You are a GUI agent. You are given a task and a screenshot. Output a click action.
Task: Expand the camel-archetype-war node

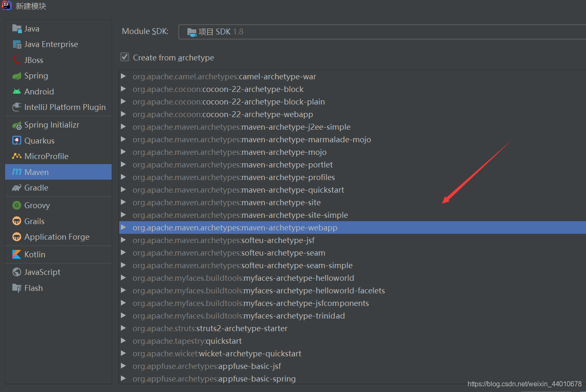(x=123, y=76)
